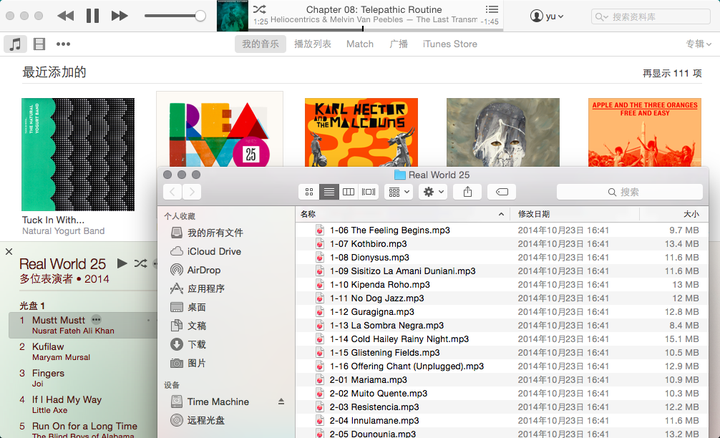Select Karl Hector and the Malcouns album

tap(361, 132)
